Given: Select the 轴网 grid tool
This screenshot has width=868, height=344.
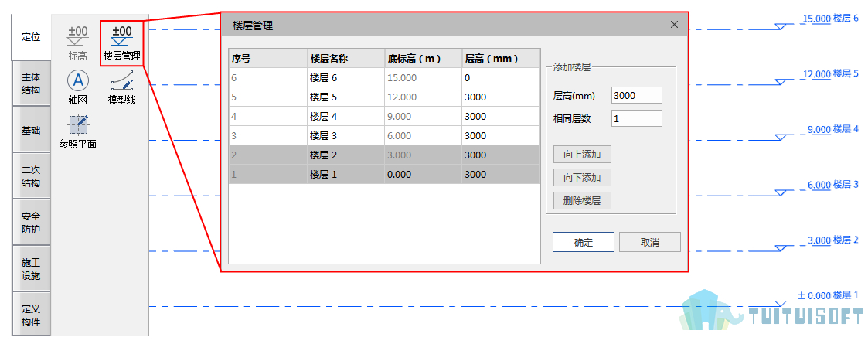Looking at the screenshot, I should (x=77, y=87).
